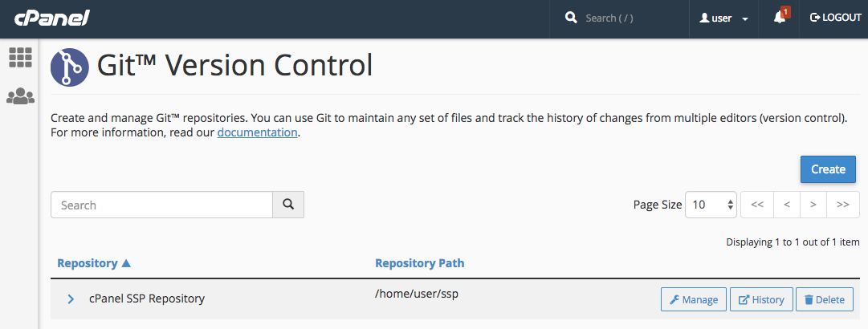
Task: View History of cPanel SSP Repository
Action: (761, 299)
